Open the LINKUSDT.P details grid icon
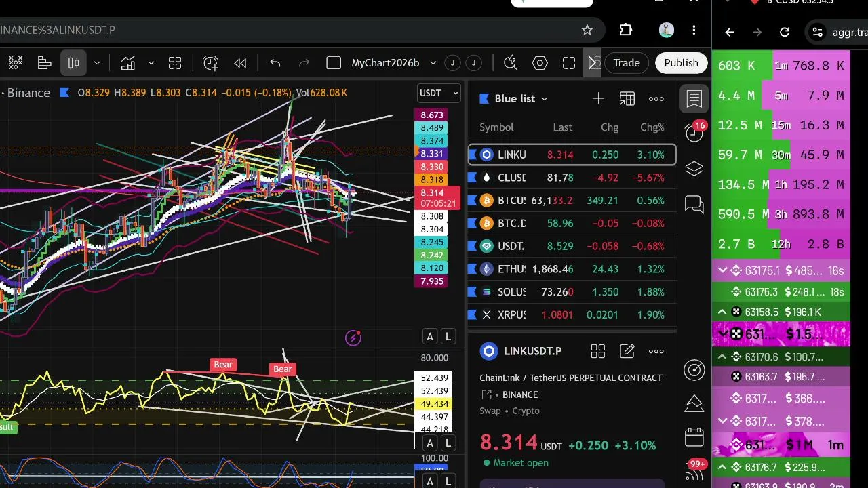Screen dimensions: 868x488 597,351
